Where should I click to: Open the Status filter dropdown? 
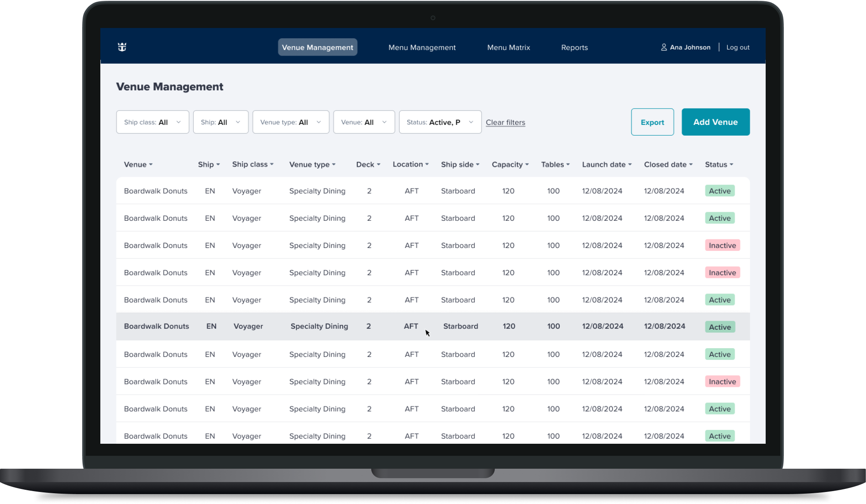(x=440, y=122)
